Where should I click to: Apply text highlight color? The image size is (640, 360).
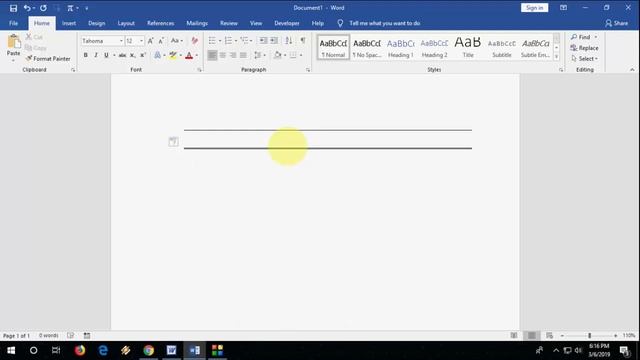(x=173, y=55)
